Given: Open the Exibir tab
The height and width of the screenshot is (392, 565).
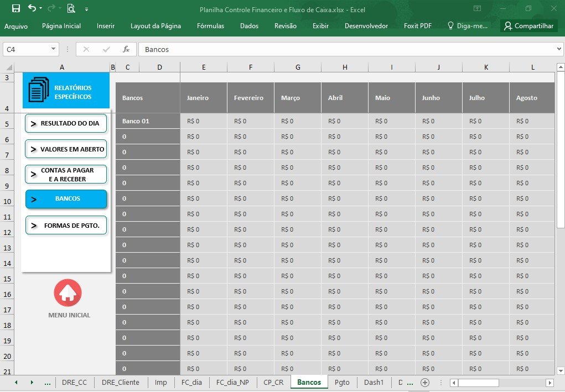Looking at the screenshot, I should pos(321,26).
